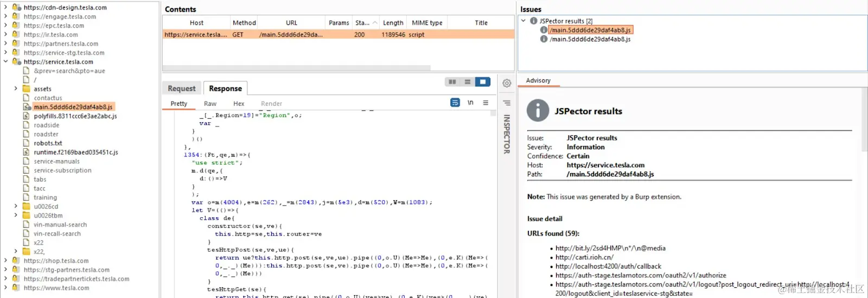Sort contents by Status column
The height and width of the screenshot is (298, 868).
click(x=365, y=23)
